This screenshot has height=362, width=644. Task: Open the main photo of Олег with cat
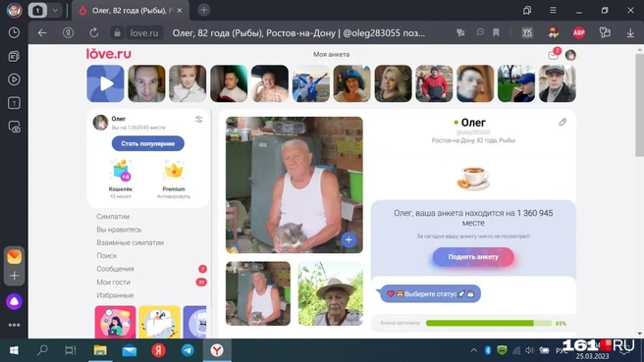pos(295,184)
